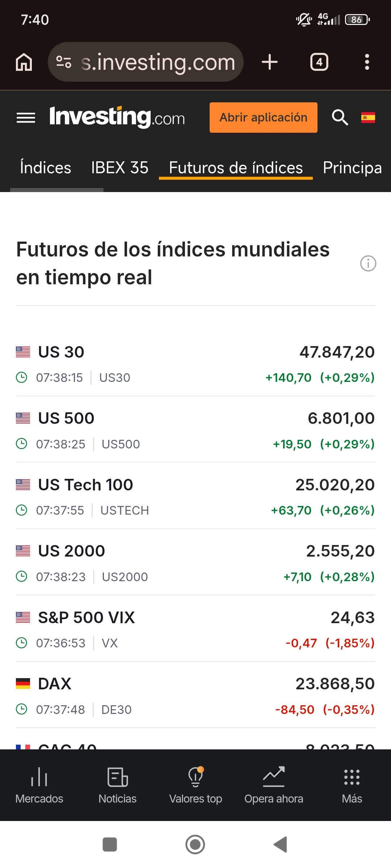This screenshot has width=391, height=868.
Task: Open a new browser tab
Action: click(x=270, y=62)
